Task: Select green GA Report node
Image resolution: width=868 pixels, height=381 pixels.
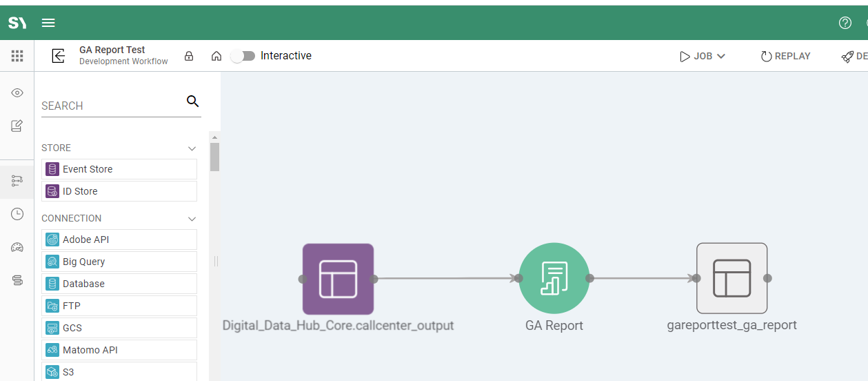Action: pos(554,278)
